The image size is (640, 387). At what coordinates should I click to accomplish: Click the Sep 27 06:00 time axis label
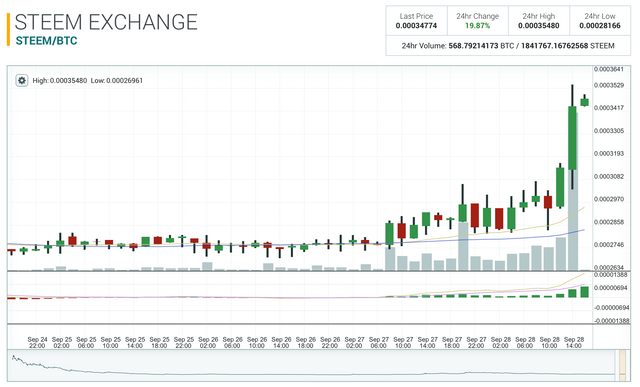point(379,343)
